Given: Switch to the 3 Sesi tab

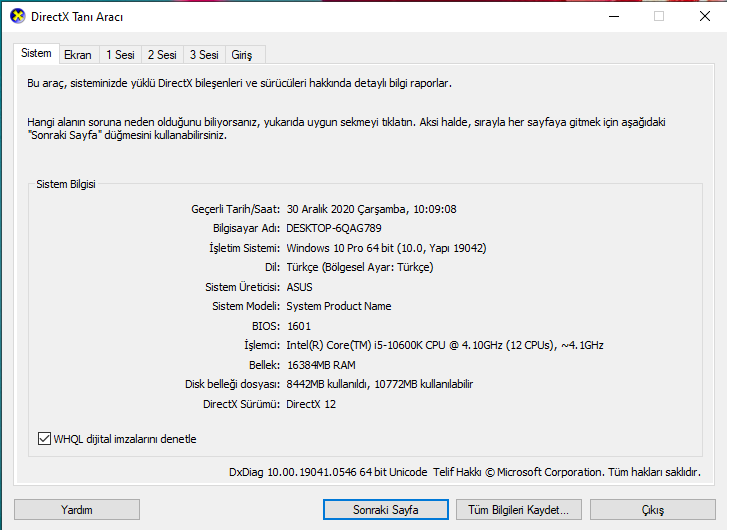Looking at the screenshot, I should (x=204, y=55).
